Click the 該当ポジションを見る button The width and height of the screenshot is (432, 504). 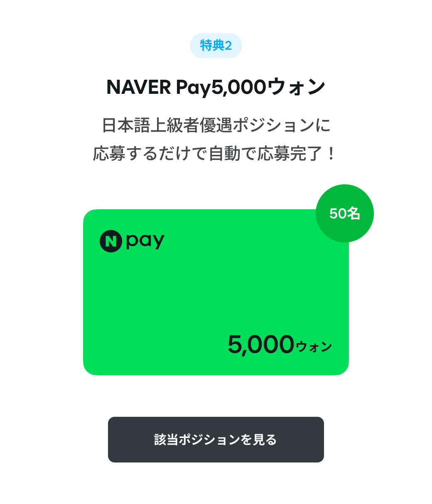[216, 439]
